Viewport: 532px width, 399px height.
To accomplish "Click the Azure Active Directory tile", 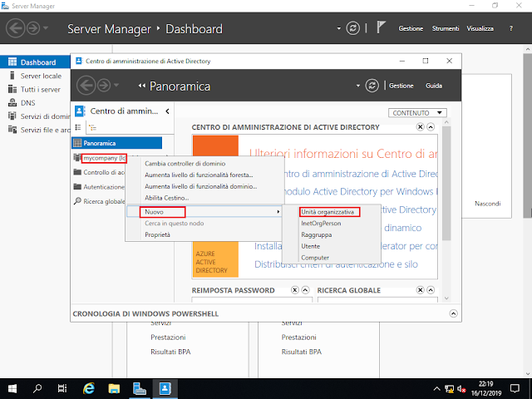I will [x=215, y=259].
